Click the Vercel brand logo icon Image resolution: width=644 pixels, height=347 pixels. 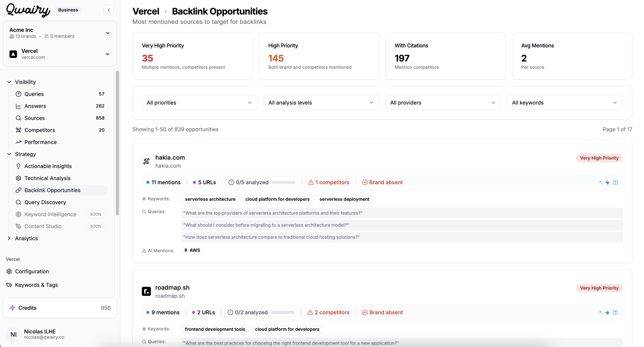[13, 54]
